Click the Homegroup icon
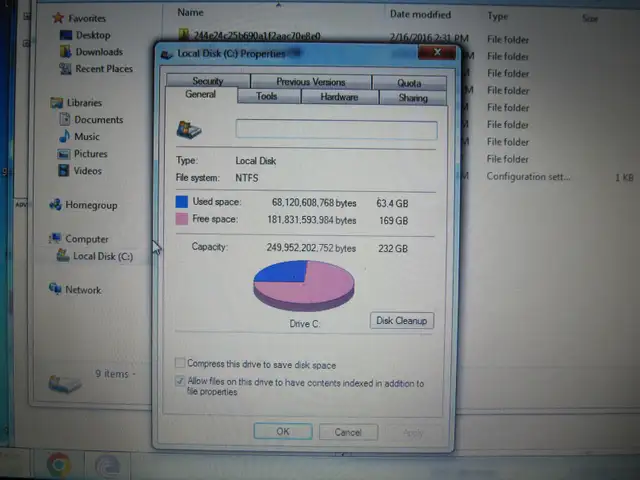 [x=56, y=204]
